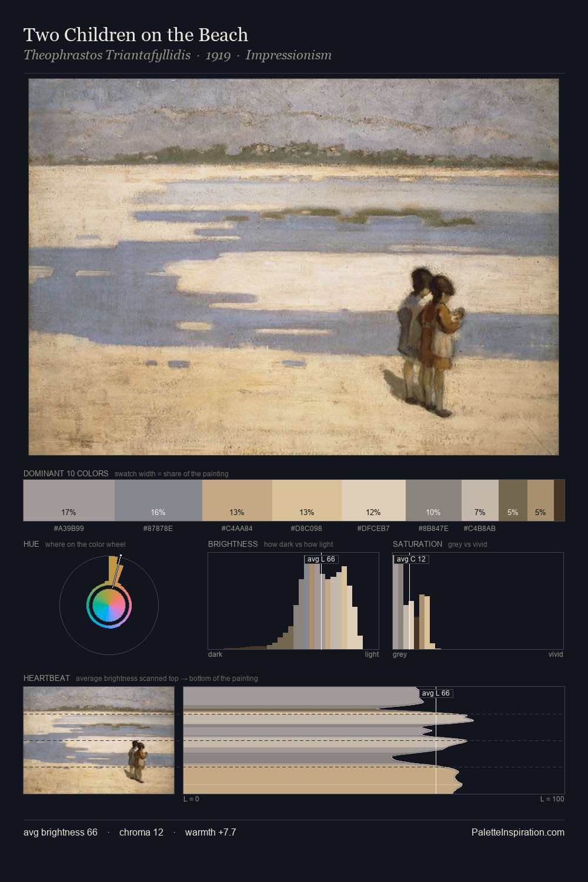Click hex code "#8B847E"
Image resolution: width=588 pixels, height=882 pixels.
(433, 529)
